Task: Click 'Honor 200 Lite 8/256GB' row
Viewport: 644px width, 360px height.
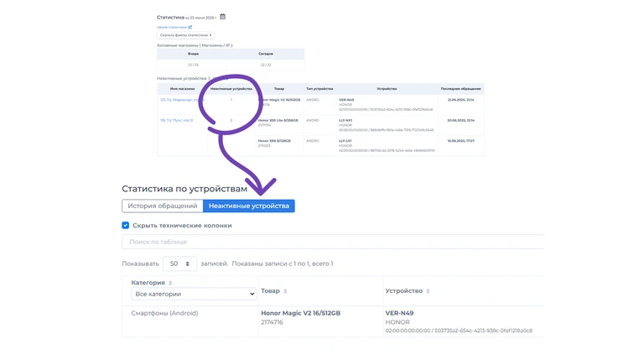Action: (x=278, y=120)
